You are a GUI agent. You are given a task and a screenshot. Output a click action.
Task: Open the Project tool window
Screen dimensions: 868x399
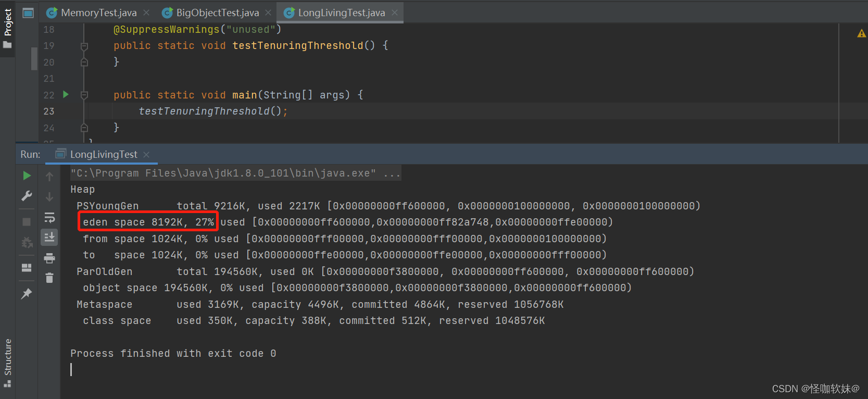coord(7,29)
